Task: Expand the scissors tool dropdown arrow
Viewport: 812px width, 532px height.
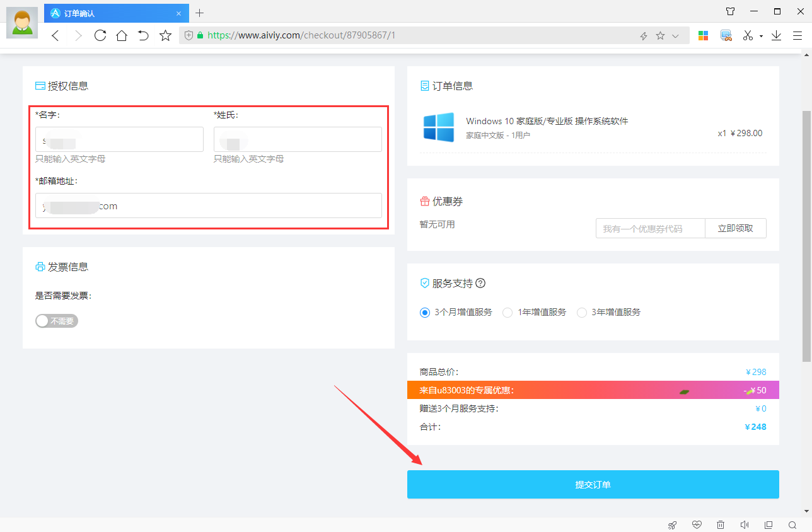Action: pos(761,37)
